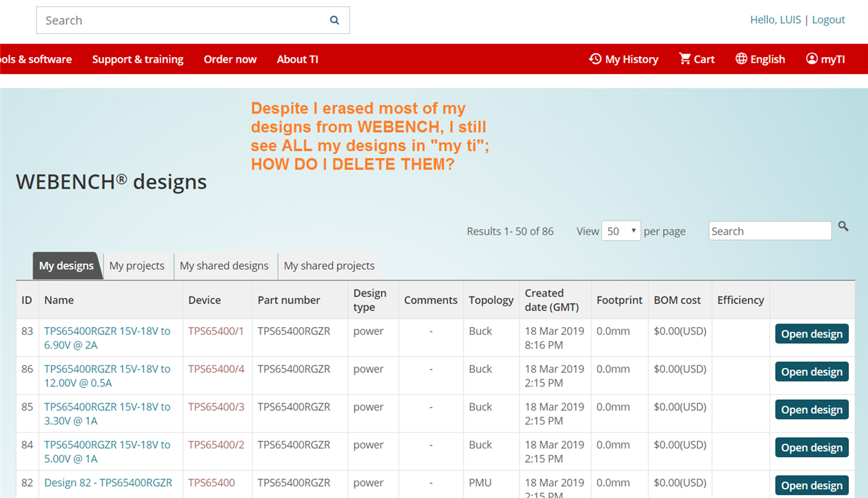Open design link 15V-18V to 6.90V @ 2A
Viewport: 868px width, 498px height.
tap(107, 338)
